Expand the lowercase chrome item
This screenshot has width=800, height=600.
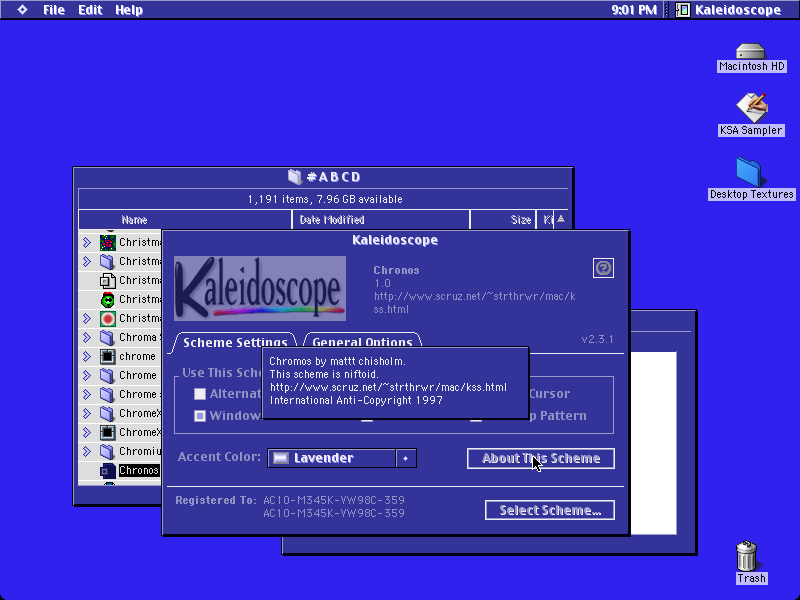tap(87, 357)
